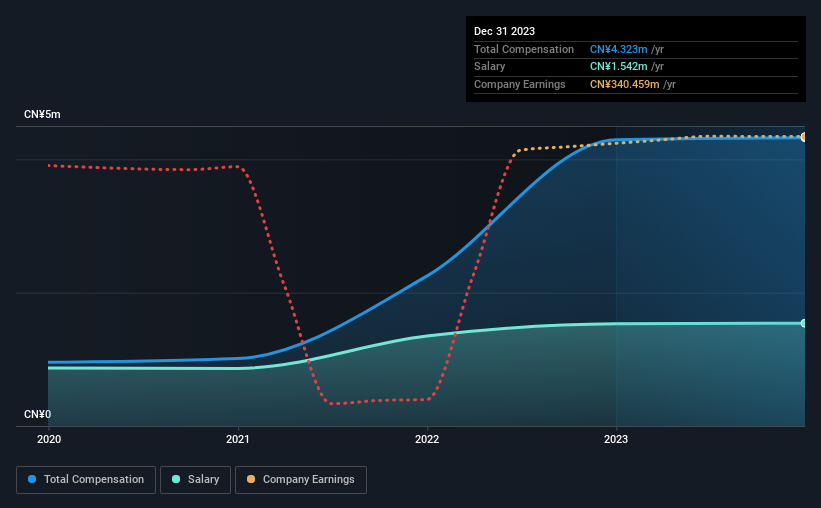821x508 pixels.
Task: Click the orange Company Earnings legend dot
Action: coord(251,479)
